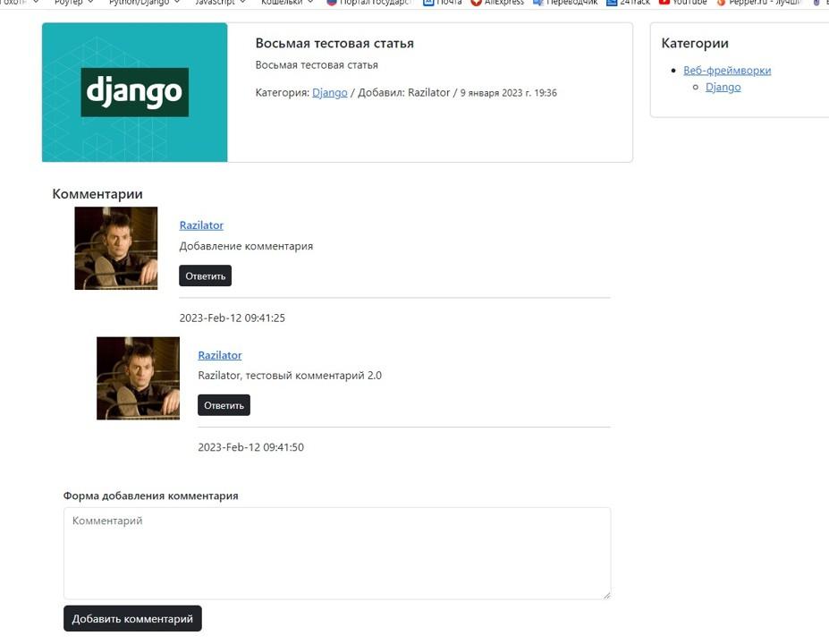Expand the Python/Django bookmarks folder
The width and height of the screenshot is (829, 644).
(144, 3)
